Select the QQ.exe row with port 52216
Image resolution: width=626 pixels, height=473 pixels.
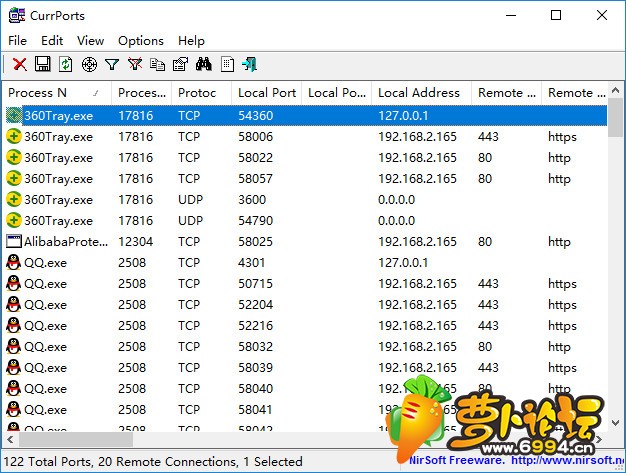pyautogui.click(x=306, y=325)
